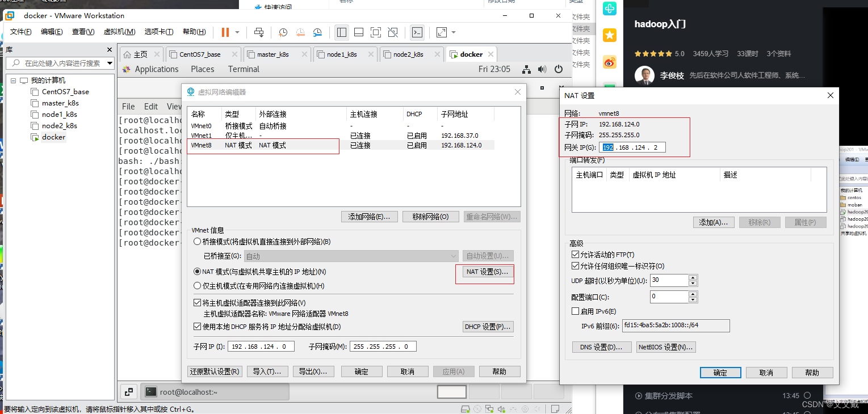Toggle 允许任何组织唯一标识符 checkbox
868x414 pixels.
576,266
